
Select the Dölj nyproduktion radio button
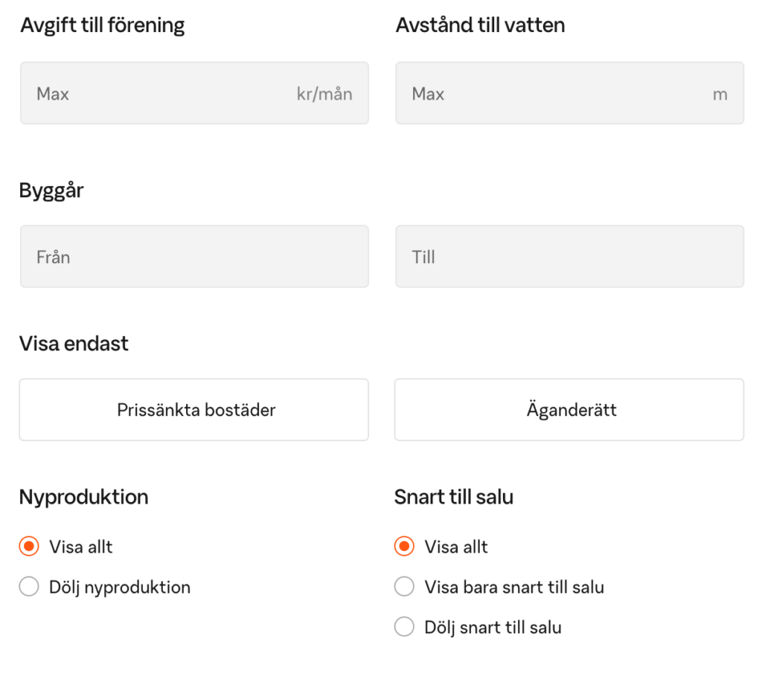point(29,587)
